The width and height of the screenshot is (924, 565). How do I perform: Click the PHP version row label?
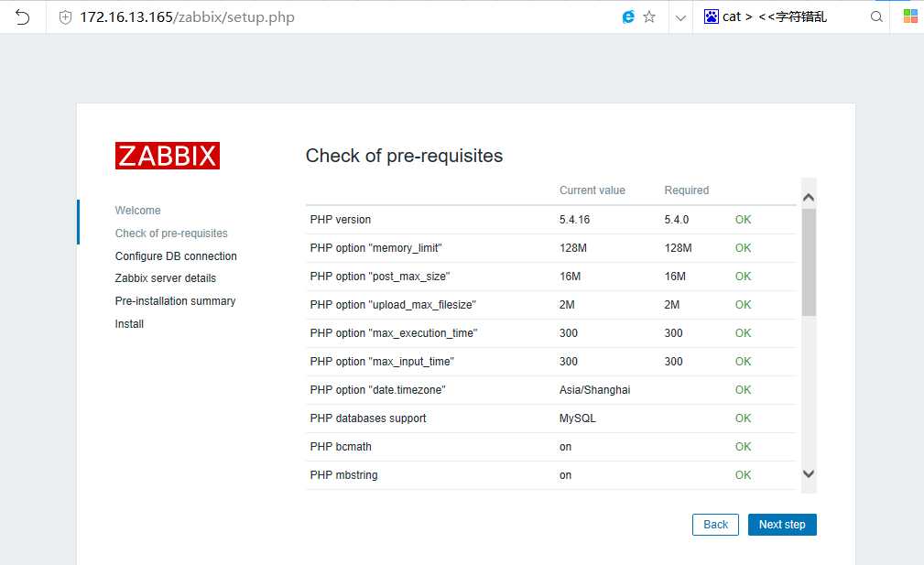pyautogui.click(x=340, y=220)
